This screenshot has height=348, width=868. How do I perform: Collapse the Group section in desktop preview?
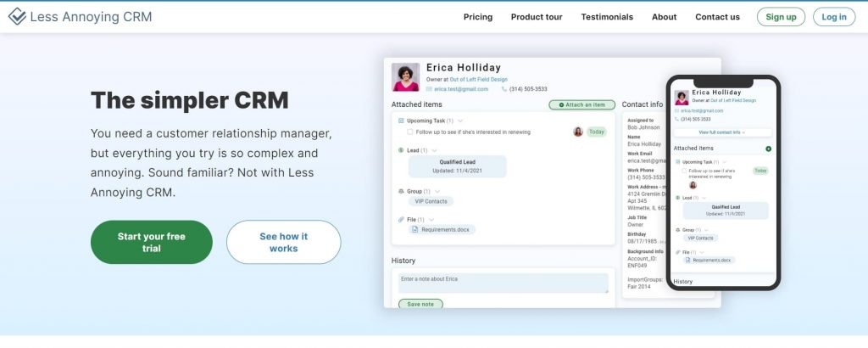pos(437,191)
